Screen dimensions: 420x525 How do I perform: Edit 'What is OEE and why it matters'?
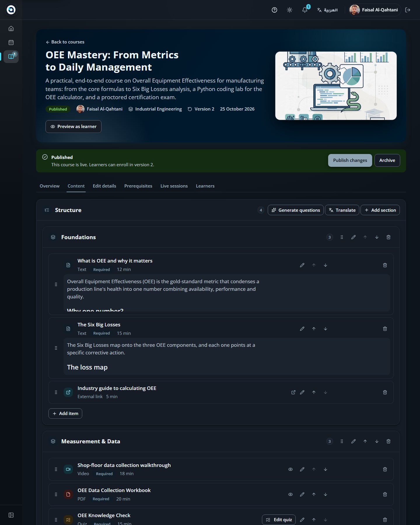pos(302,265)
